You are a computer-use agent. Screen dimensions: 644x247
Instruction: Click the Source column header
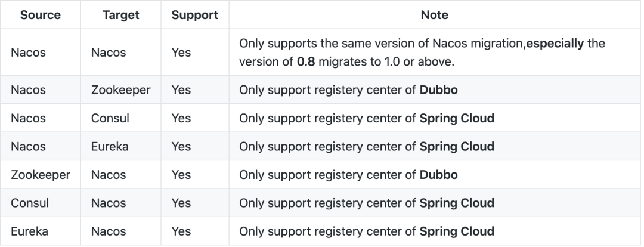41,15
